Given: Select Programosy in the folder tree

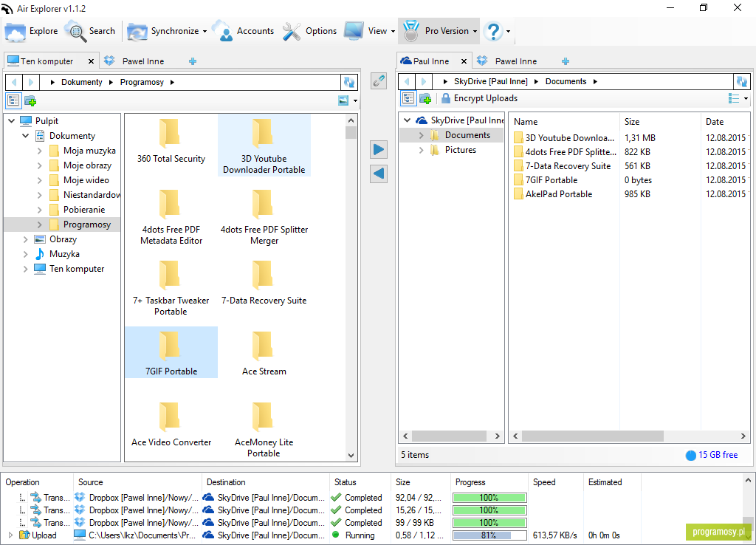Looking at the screenshot, I should 87,224.
